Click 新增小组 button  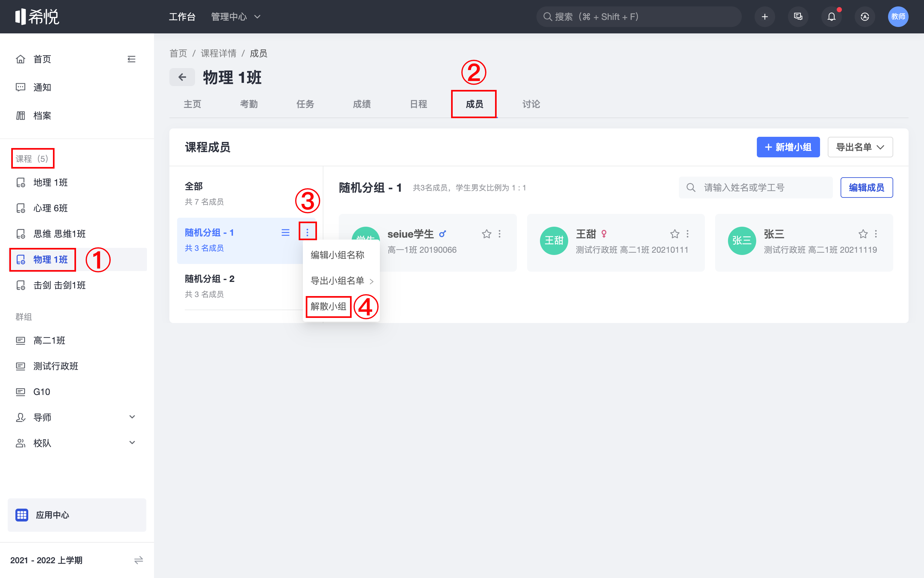(x=788, y=147)
